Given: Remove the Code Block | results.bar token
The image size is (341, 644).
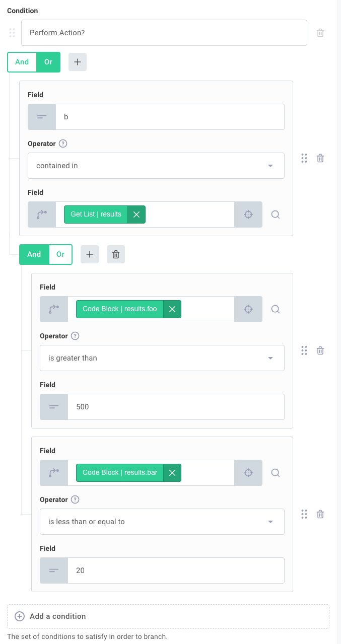Looking at the screenshot, I should (x=172, y=472).
